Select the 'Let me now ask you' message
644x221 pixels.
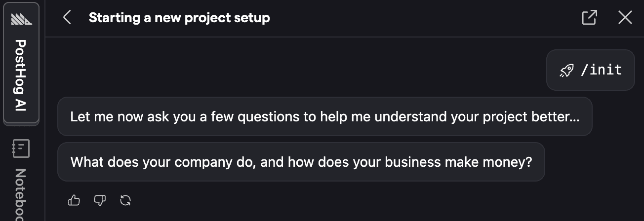point(324,117)
